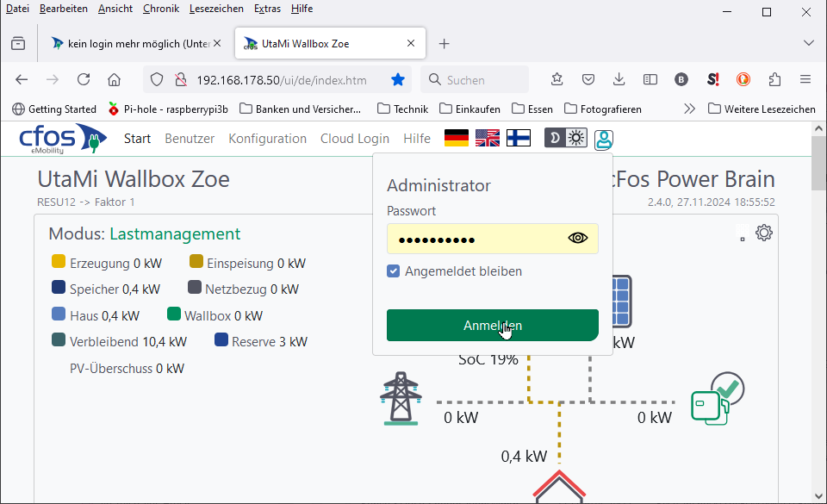
Task: Click the Lastmanagement mode text
Action: (x=175, y=233)
